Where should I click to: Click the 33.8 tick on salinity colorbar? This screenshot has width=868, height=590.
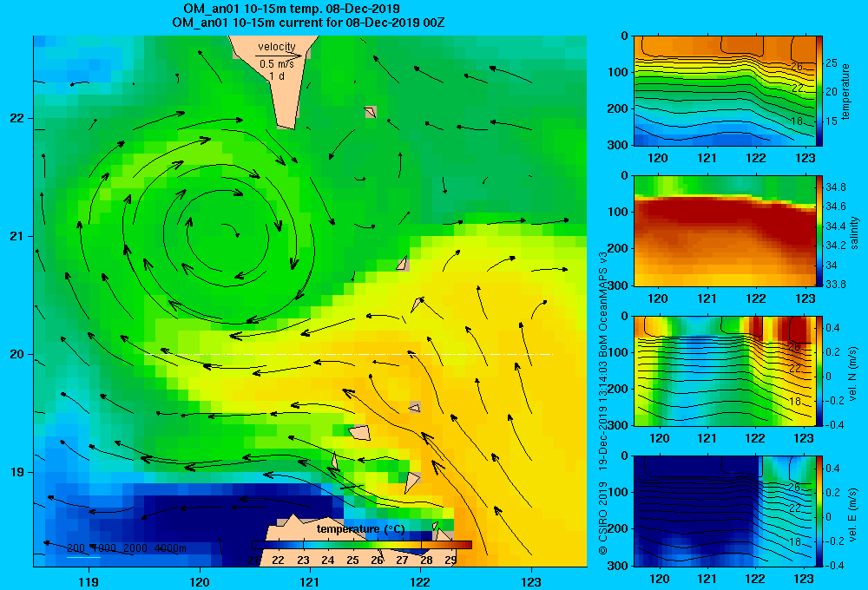pyautogui.click(x=835, y=285)
